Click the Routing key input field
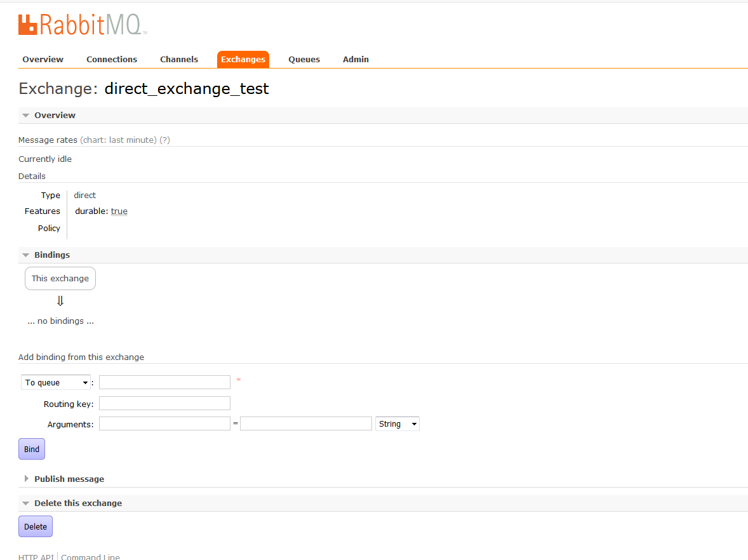Viewport: 748px width, 560px height. pyautogui.click(x=164, y=403)
